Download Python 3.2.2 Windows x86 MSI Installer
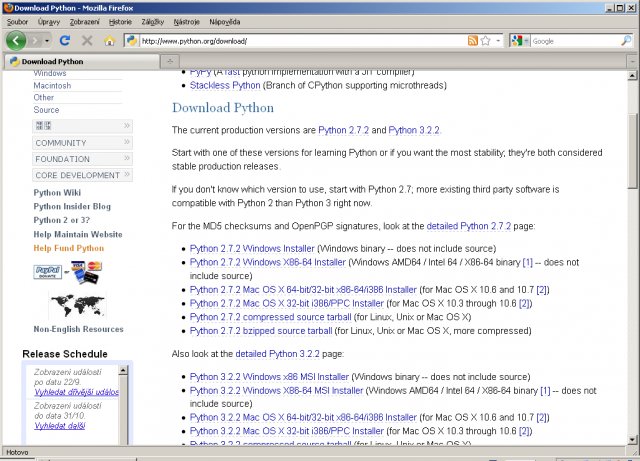Viewport: 640px width, 461px height. pyautogui.click(x=269, y=376)
